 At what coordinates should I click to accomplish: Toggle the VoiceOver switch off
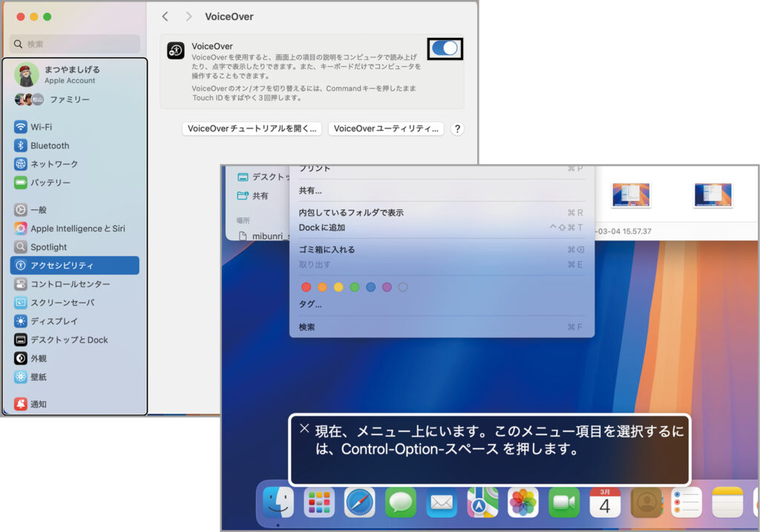445,48
